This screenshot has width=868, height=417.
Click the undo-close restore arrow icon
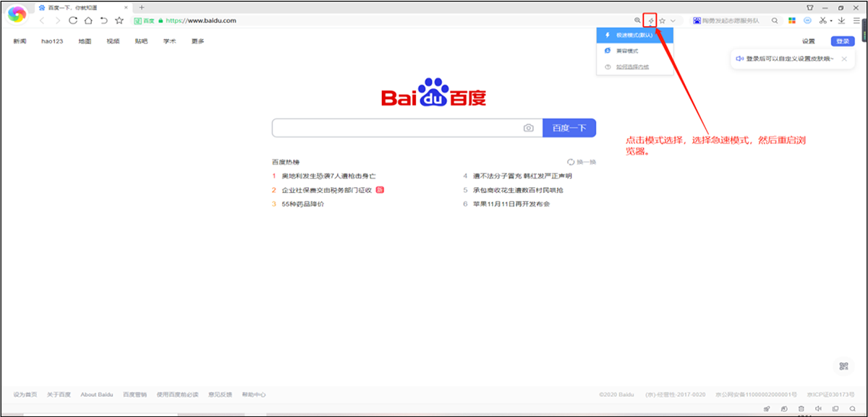[x=104, y=20]
